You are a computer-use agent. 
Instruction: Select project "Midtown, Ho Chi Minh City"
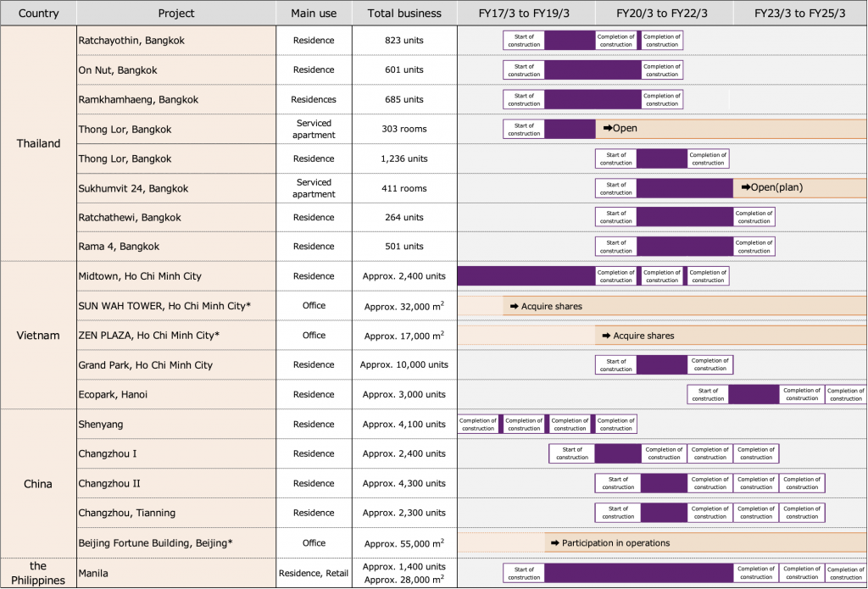(x=140, y=276)
